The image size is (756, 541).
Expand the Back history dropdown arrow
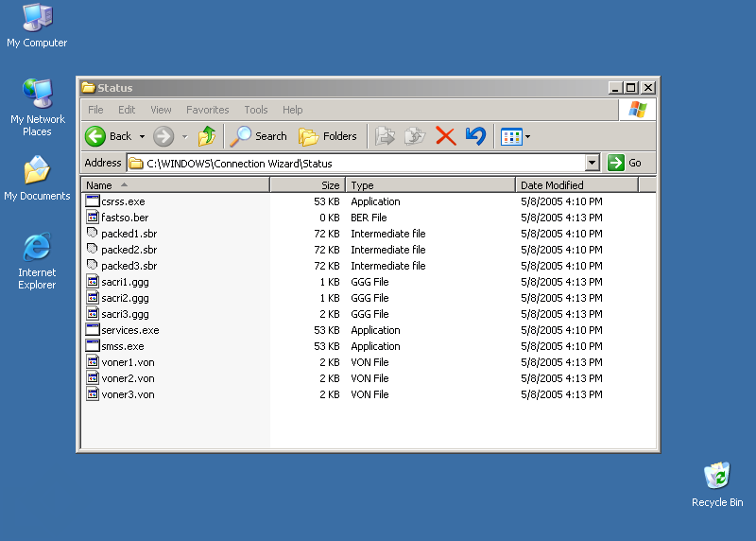(142, 137)
